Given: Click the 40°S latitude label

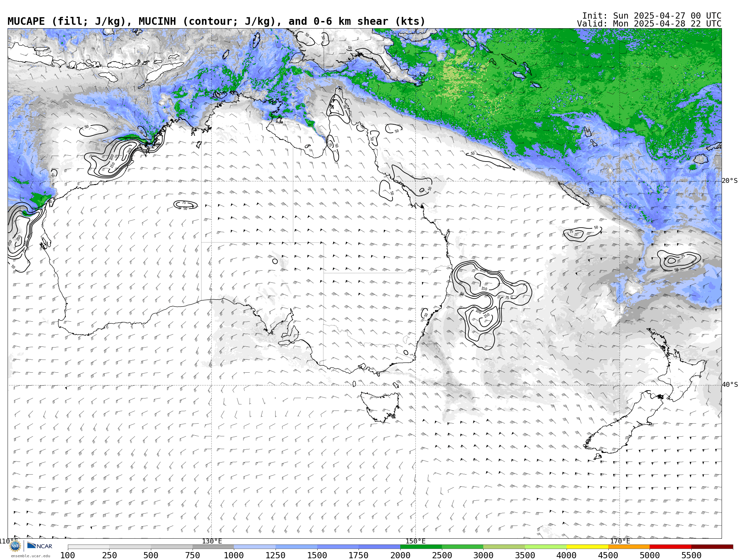Looking at the screenshot, I should coord(730,385).
